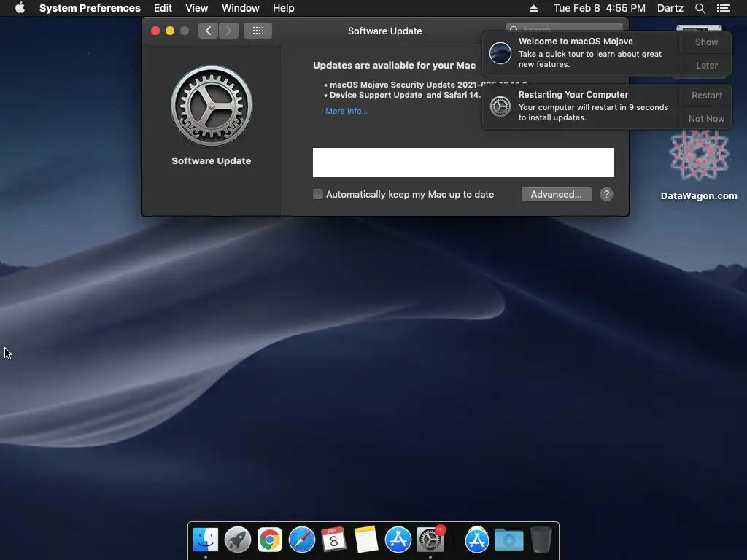Choose Not Now in restart notification
This screenshot has width=747, height=560.
706,119
